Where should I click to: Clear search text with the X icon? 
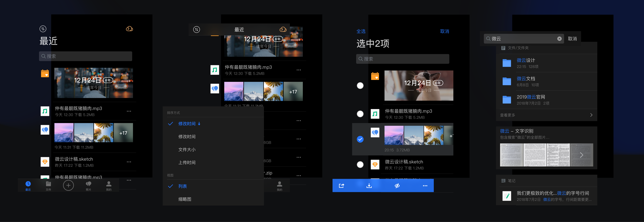click(559, 39)
